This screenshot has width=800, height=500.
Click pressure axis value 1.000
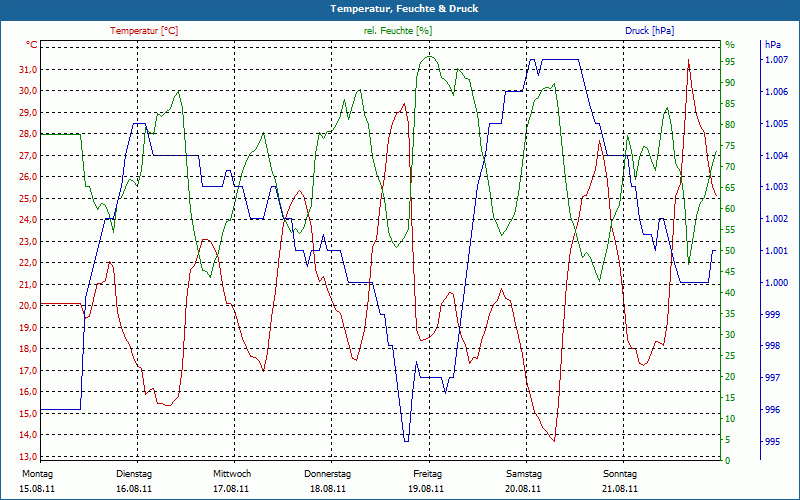[777, 283]
